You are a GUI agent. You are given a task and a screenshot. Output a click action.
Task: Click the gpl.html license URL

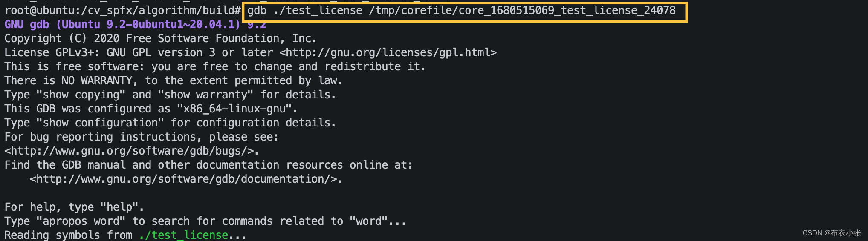tap(388, 52)
